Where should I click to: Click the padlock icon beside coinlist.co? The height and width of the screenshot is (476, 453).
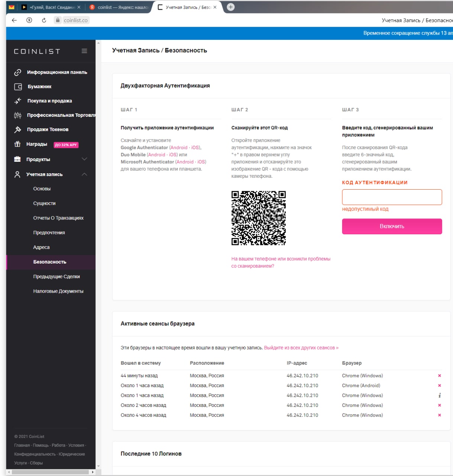pyautogui.click(x=58, y=20)
